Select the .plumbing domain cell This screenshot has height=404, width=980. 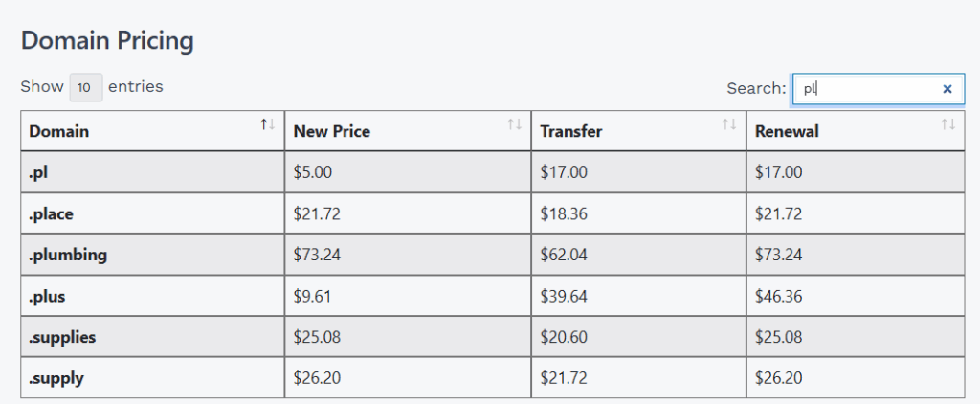(152, 256)
